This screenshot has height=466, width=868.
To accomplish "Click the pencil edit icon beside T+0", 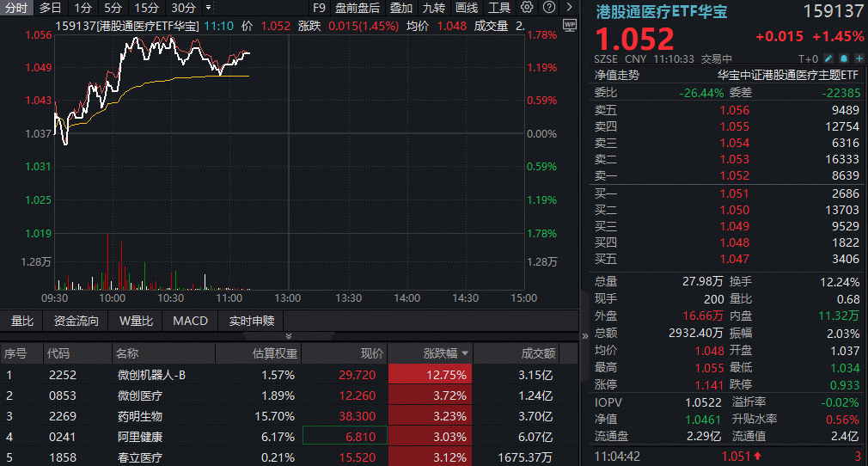I will pyautogui.click(x=830, y=59).
